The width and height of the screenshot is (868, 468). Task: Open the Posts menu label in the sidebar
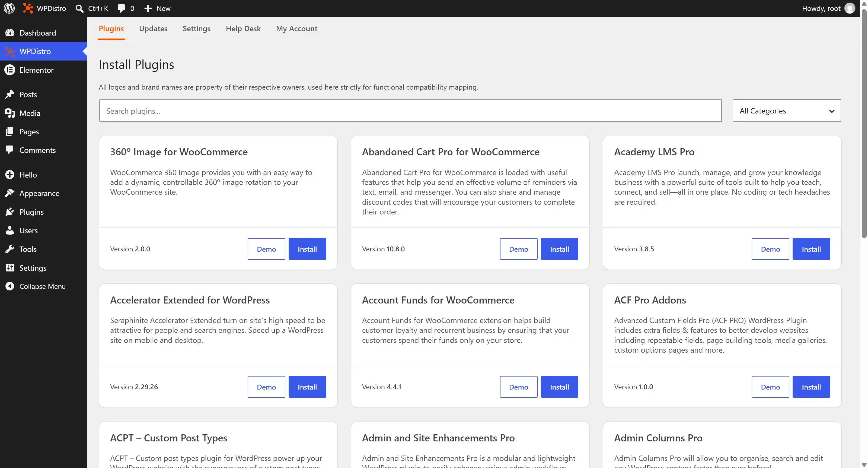[x=28, y=94]
